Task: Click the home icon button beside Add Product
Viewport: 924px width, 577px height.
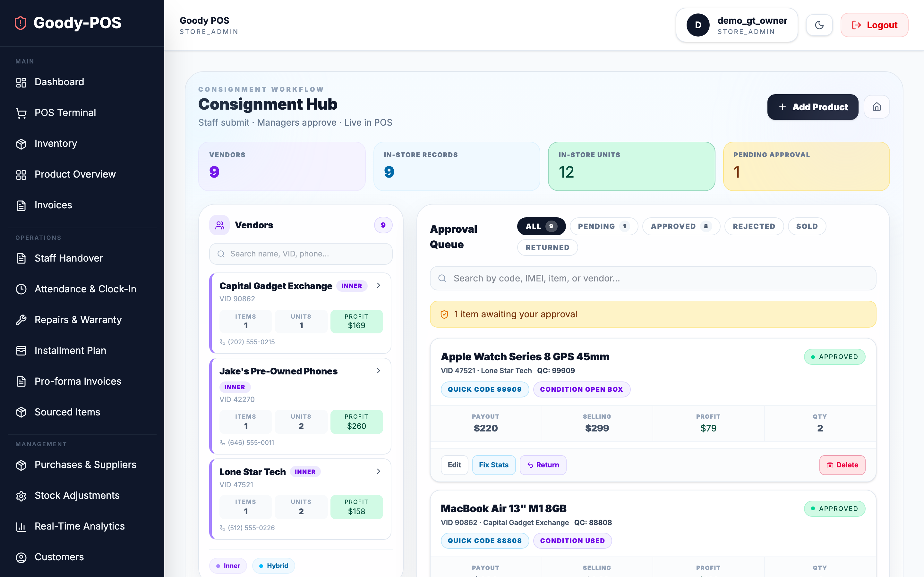Action: pos(877,107)
